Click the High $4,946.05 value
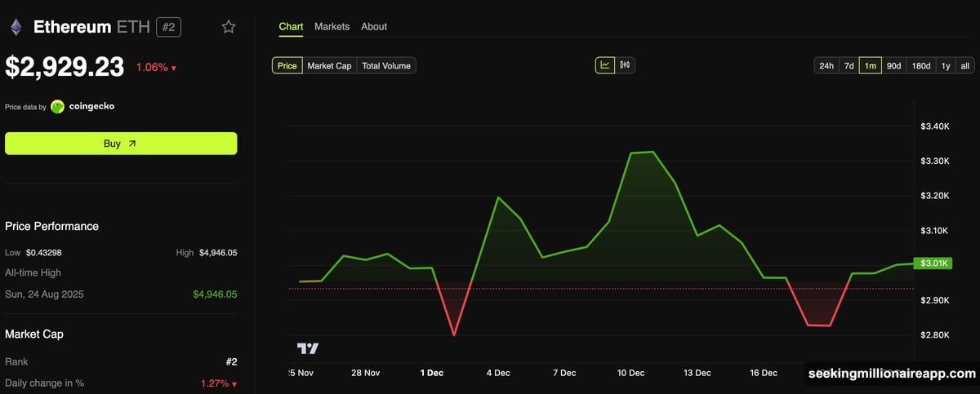 [218, 253]
